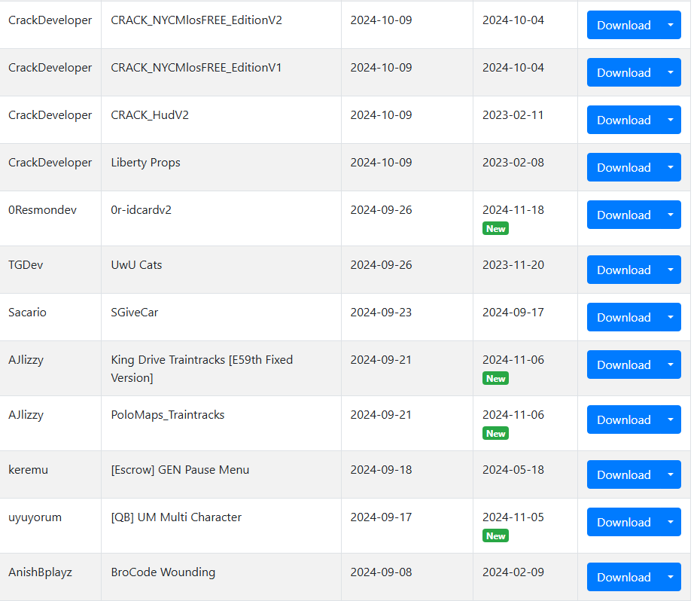Open download dropdown for UwU Cats
This screenshot has width=700, height=601.
coord(671,270)
